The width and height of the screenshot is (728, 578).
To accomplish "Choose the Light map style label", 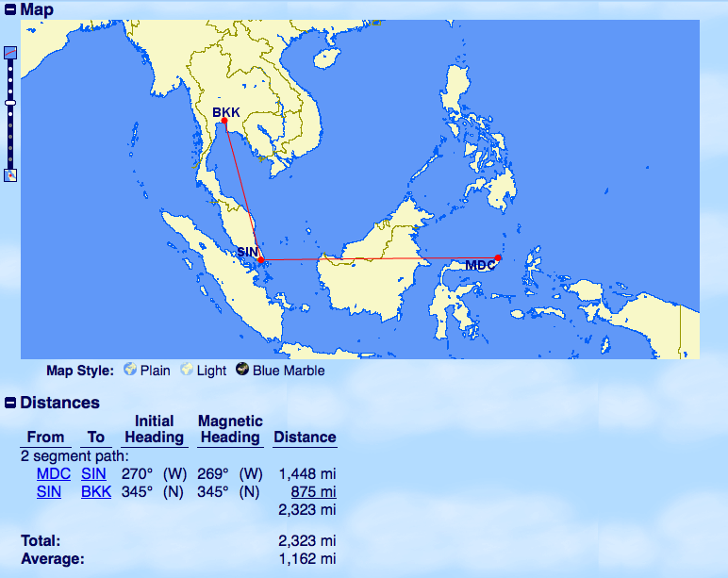I will pyautogui.click(x=211, y=371).
